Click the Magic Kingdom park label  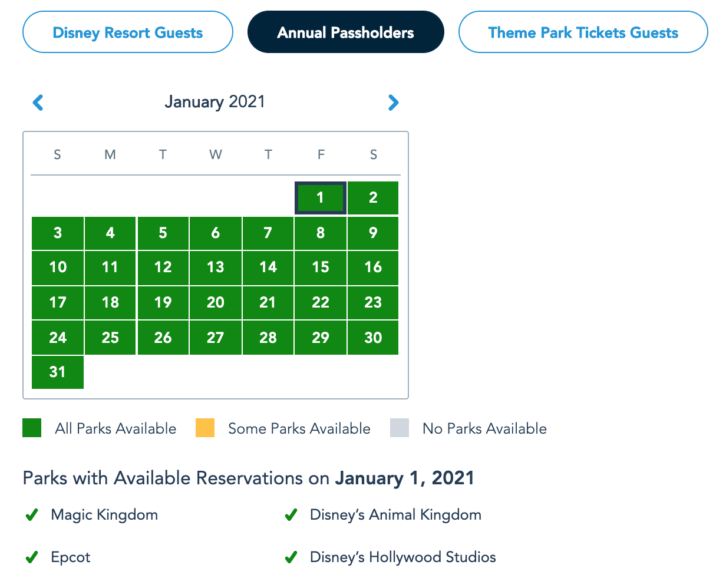tap(104, 515)
